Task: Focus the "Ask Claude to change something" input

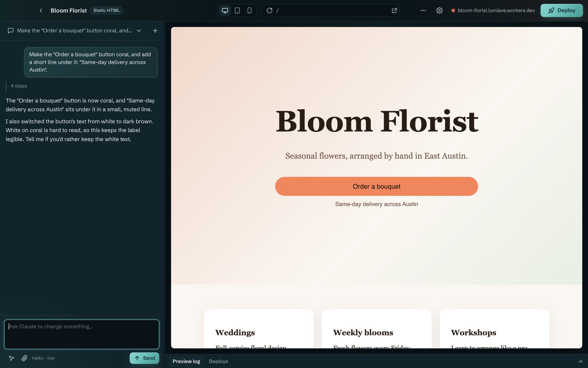Action: [82, 334]
